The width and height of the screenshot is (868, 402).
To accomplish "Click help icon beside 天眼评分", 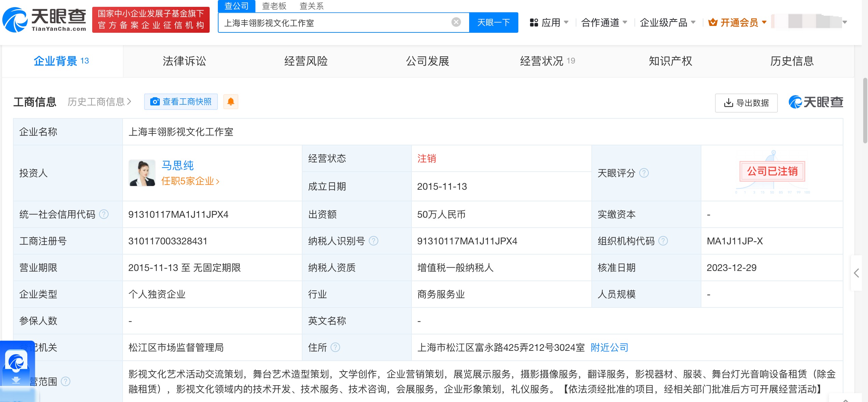I will coord(644,173).
